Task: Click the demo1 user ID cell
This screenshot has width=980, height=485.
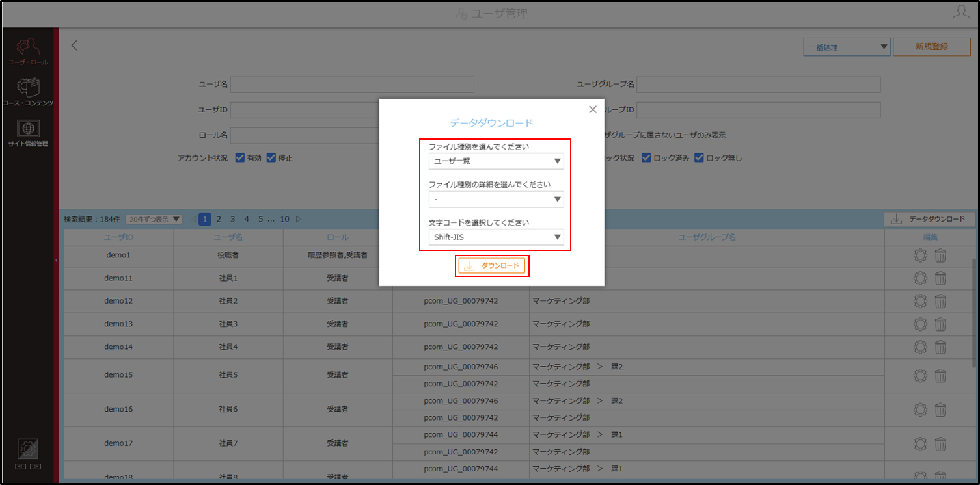Action: [118, 256]
